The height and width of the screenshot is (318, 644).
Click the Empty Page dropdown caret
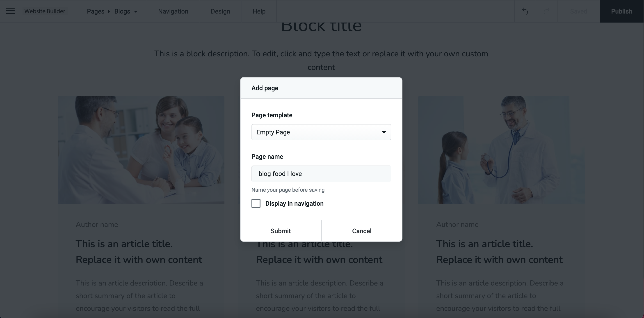pyautogui.click(x=384, y=132)
